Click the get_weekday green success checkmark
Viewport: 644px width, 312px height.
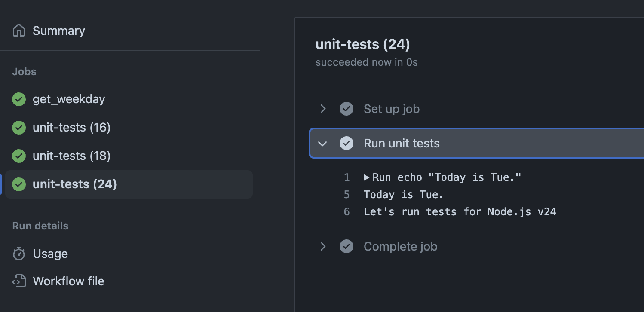[x=19, y=99]
